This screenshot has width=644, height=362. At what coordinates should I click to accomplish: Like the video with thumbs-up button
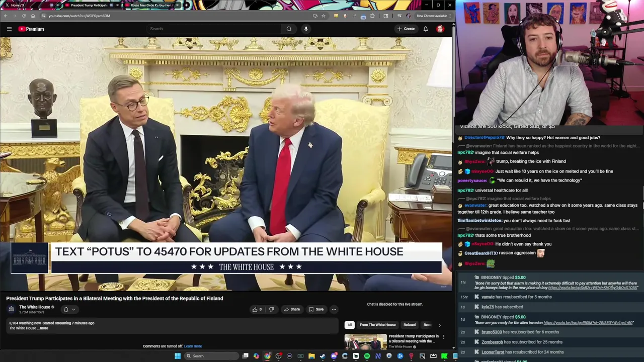click(257, 310)
